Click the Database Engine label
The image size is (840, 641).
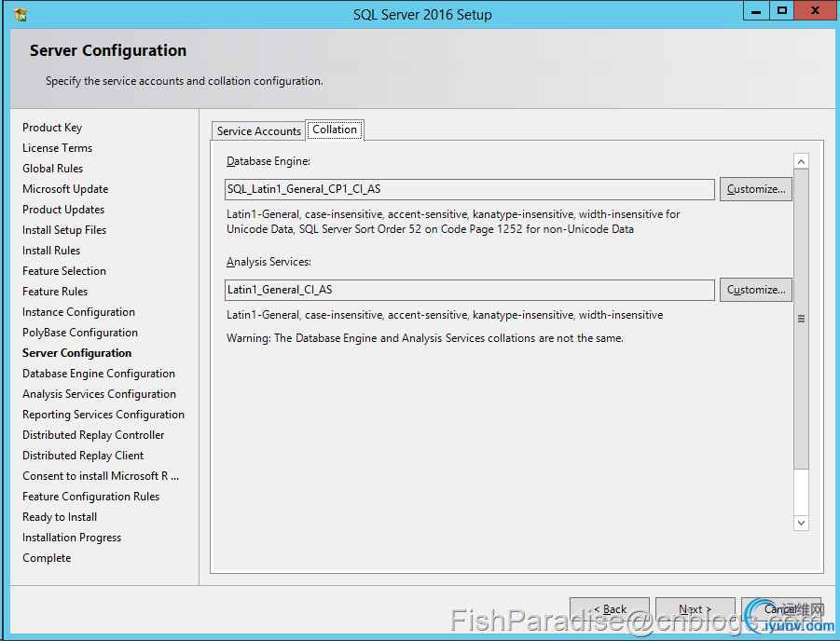coord(269,161)
